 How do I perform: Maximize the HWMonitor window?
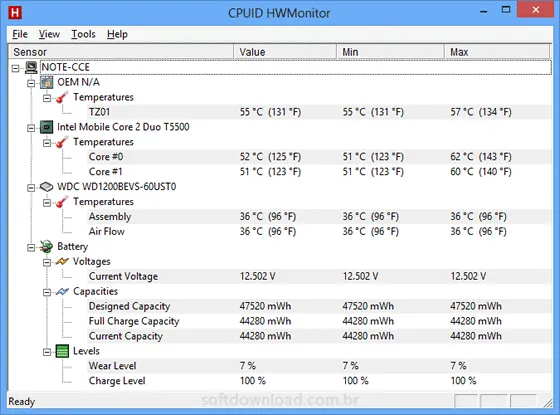[506, 10]
